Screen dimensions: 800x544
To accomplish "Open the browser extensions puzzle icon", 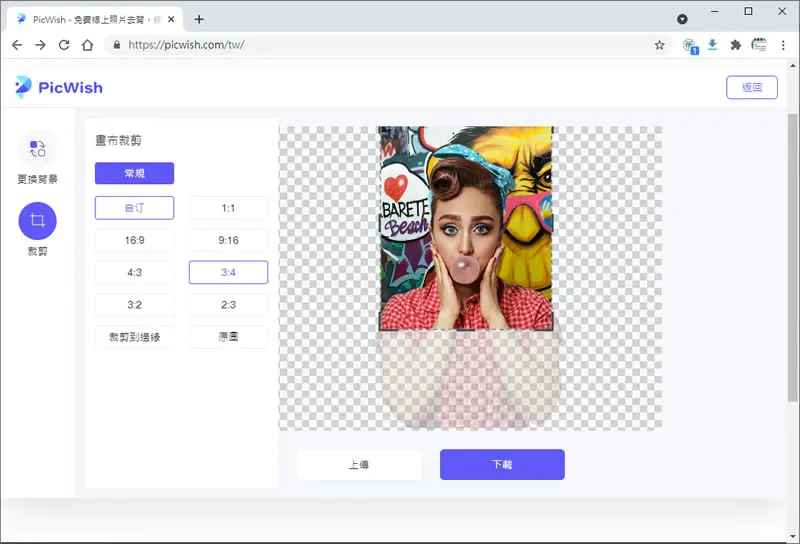I will 735,45.
